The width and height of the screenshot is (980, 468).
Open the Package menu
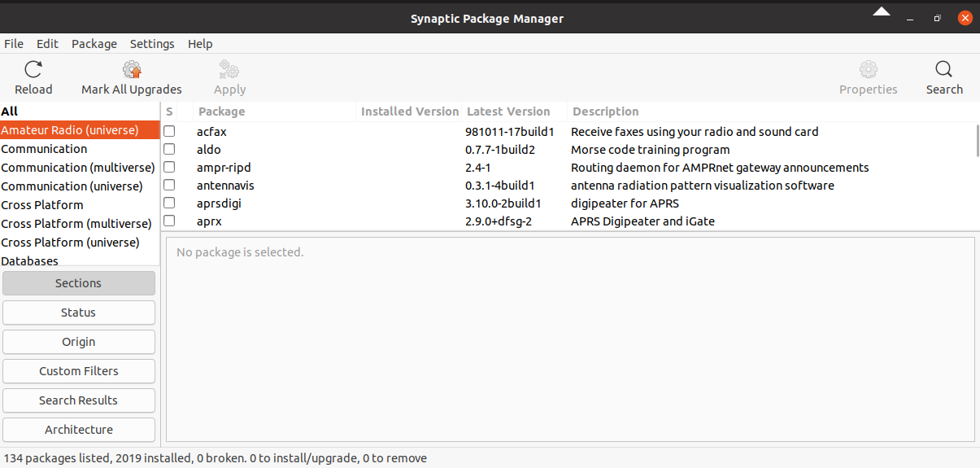coord(94,44)
